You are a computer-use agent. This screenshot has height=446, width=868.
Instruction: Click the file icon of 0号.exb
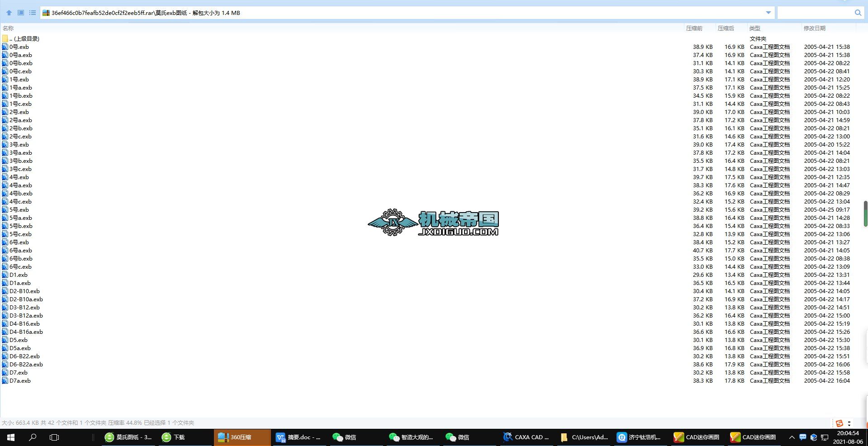(x=5, y=47)
